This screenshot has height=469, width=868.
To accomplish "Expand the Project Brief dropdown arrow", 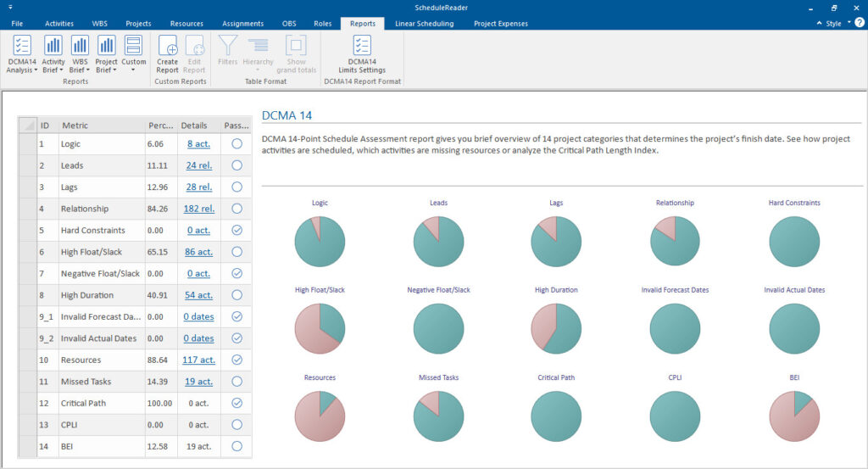I will 114,70.
